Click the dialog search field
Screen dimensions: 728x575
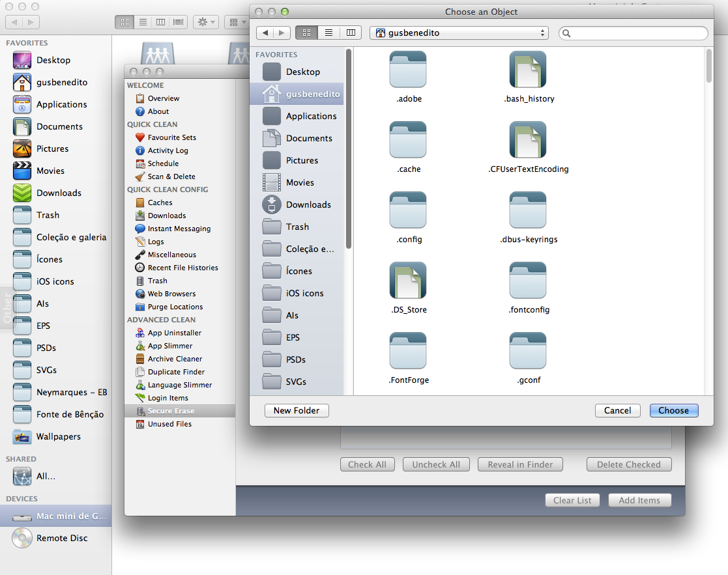[633, 33]
